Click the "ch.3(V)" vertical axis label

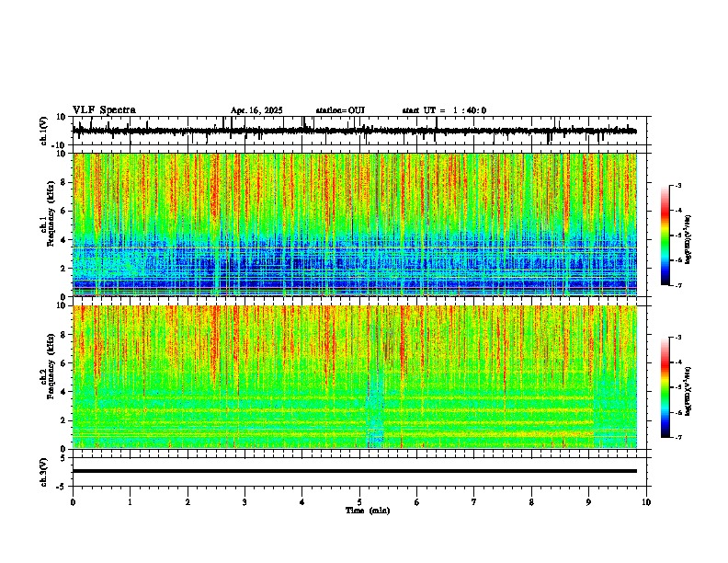[x=44, y=472]
